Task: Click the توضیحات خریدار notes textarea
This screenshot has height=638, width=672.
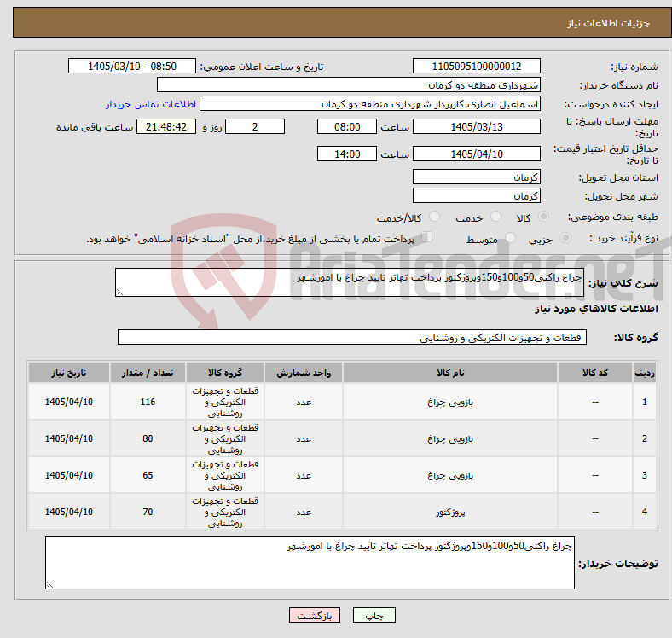Action: point(310,563)
